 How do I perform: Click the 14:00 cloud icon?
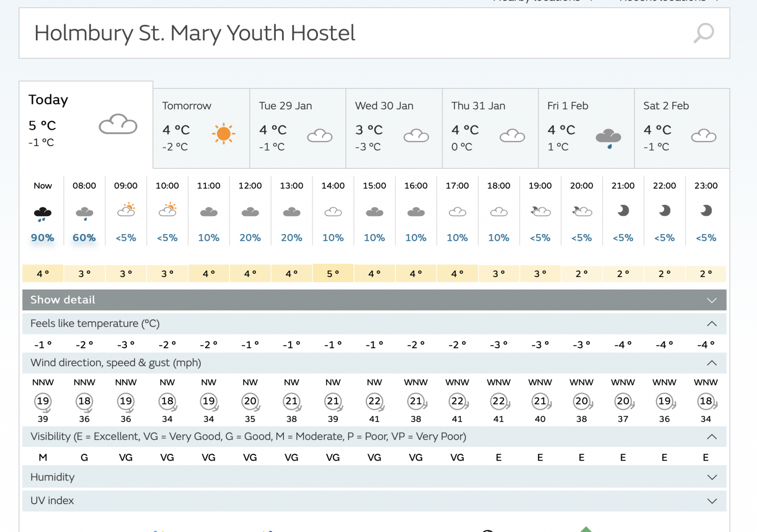(333, 212)
